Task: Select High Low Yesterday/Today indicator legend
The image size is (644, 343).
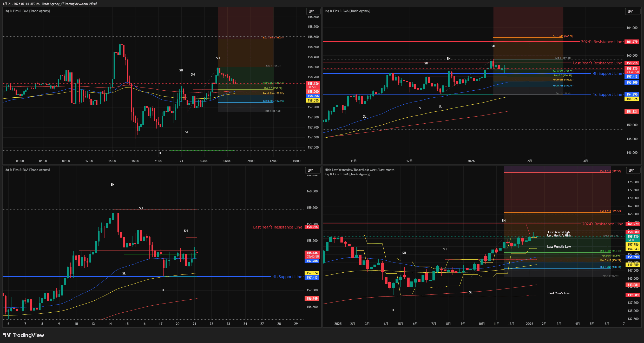Action: click(359, 170)
